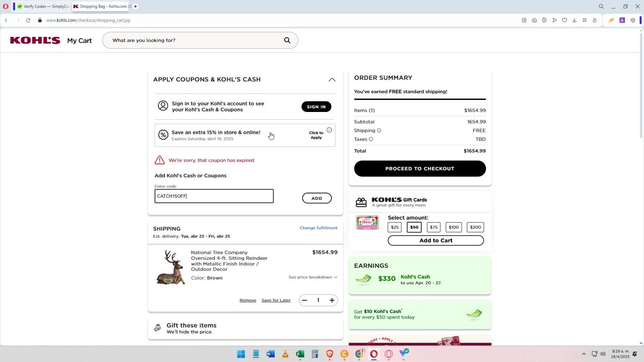This screenshot has width=644, height=362.
Task: Open Brave browser from taskbar
Action: (x=330, y=354)
